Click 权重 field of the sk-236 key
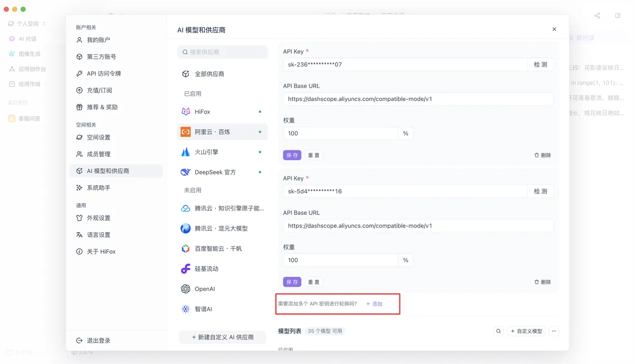Viewport: 635px width, 364px height. click(x=341, y=133)
